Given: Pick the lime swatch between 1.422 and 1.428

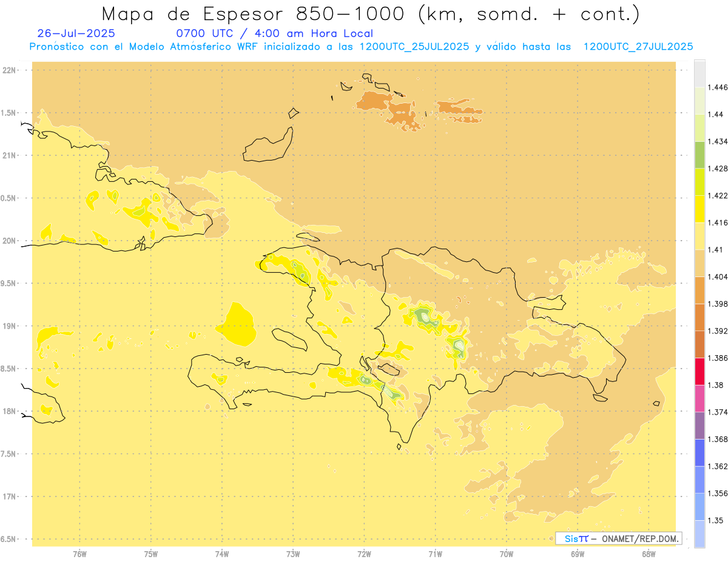Looking at the screenshot, I should tap(699, 182).
